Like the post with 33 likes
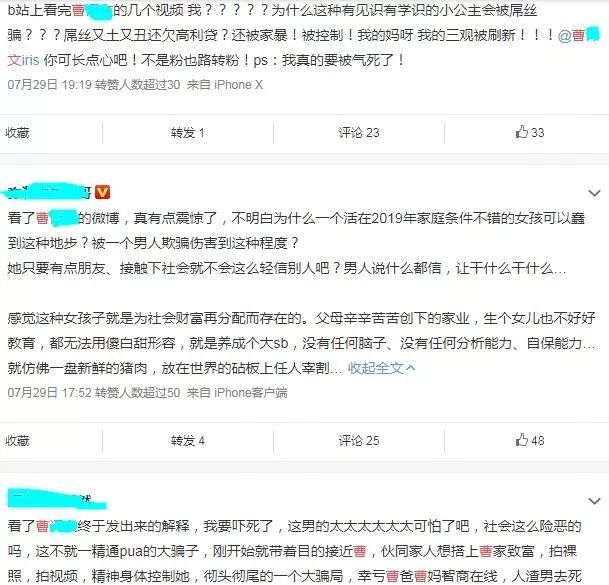Viewport: 609px width, 585px height. 530,132
